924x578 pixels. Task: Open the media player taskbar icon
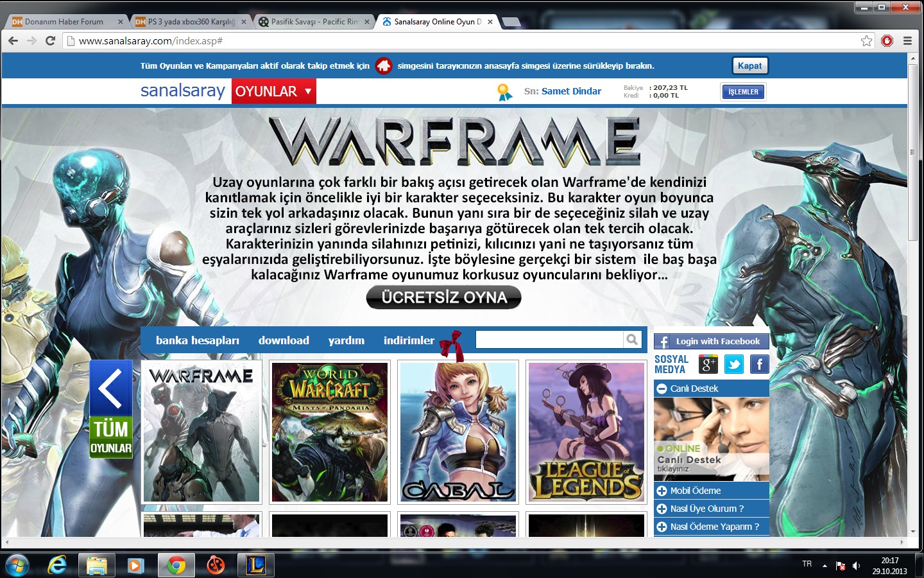pos(135,565)
